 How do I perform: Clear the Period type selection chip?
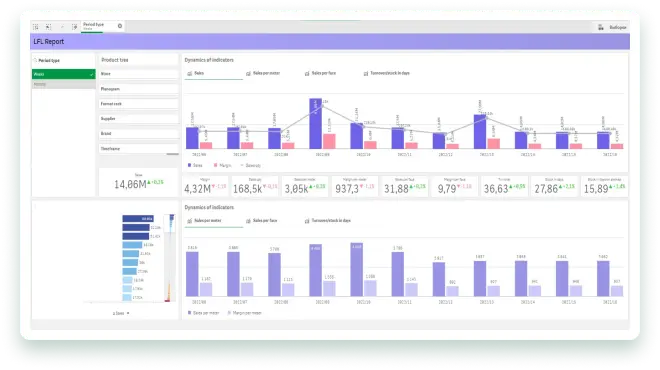pyautogui.click(x=120, y=26)
